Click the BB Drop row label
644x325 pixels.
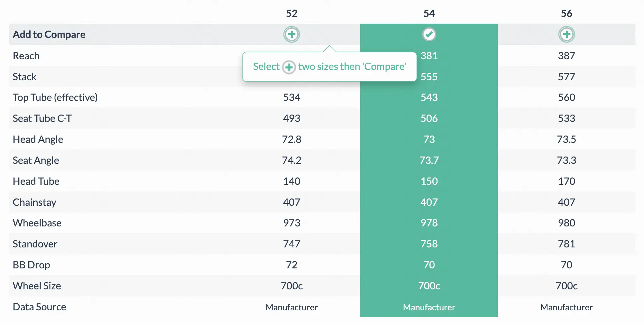[x=31, y=265]
